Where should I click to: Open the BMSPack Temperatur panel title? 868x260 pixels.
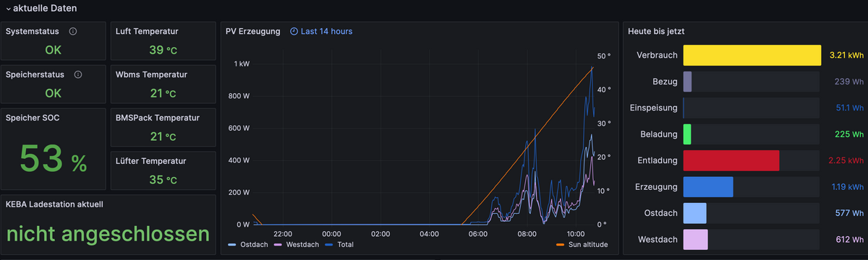pos(158,118)
